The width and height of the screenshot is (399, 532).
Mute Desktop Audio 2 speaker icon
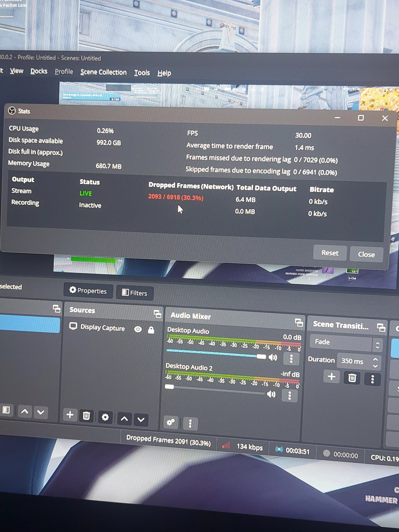tap(271, 394)
